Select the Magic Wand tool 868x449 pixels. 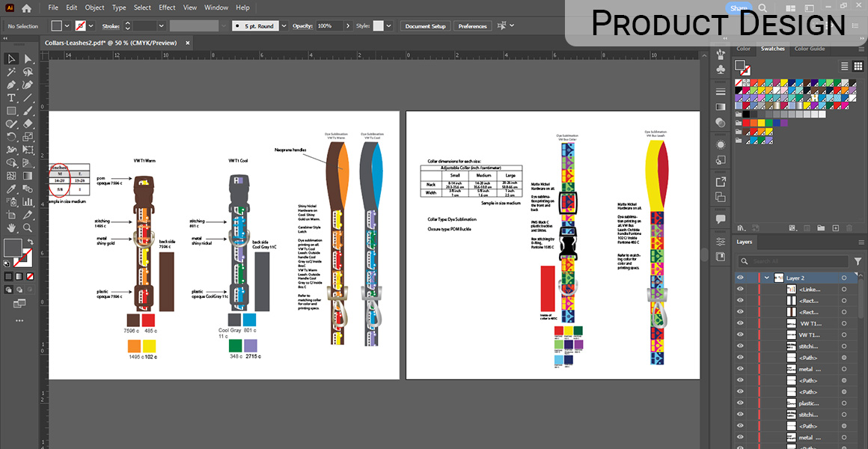(11, 72)
